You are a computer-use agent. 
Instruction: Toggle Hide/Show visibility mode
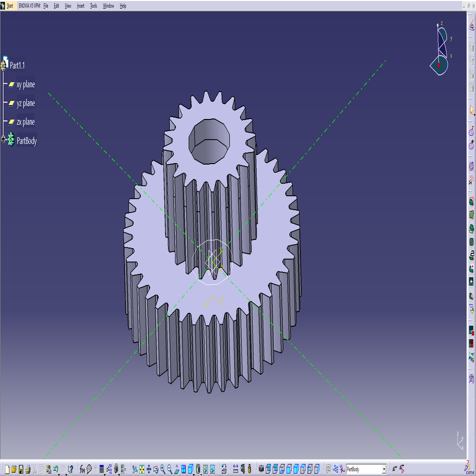[205, 469]
